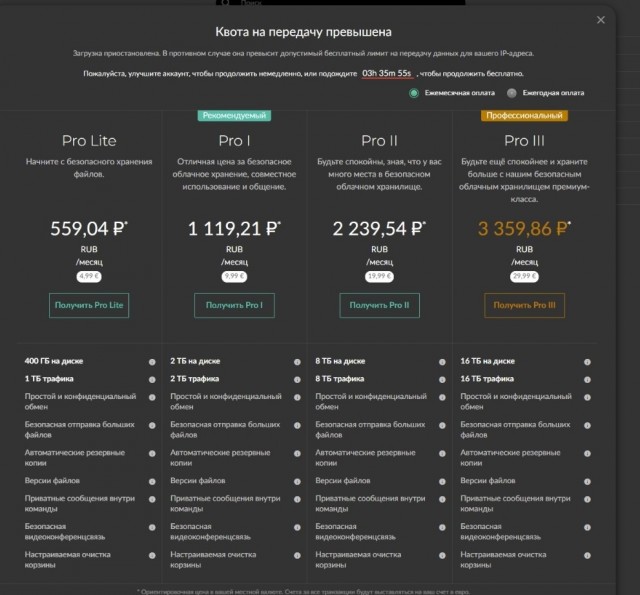Image resolution: width=640 pixels, height=595 pixels.
Task: Show info for Pro Lite Версии файлов
Action: pos(152,482)
